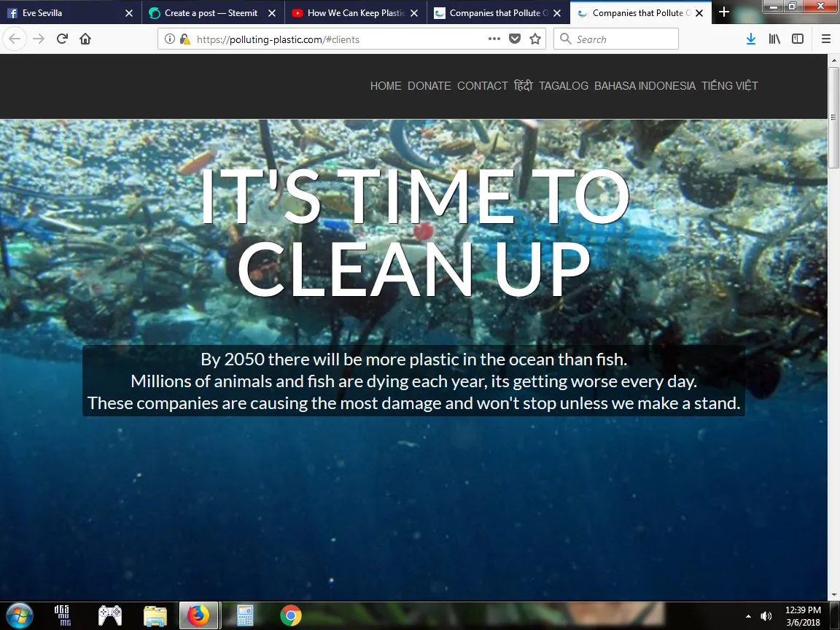Open HOME link in site navigation
This screenshot has width=840, height=630.
[386, 86]
